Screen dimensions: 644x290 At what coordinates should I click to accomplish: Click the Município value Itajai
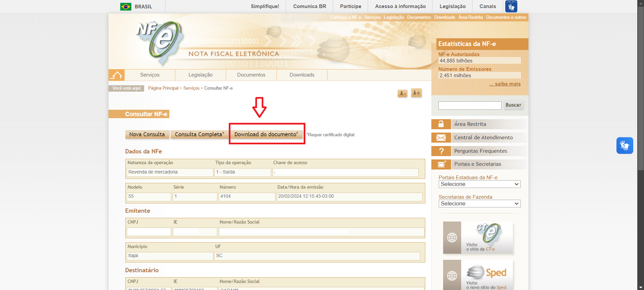tap(170, 256)
